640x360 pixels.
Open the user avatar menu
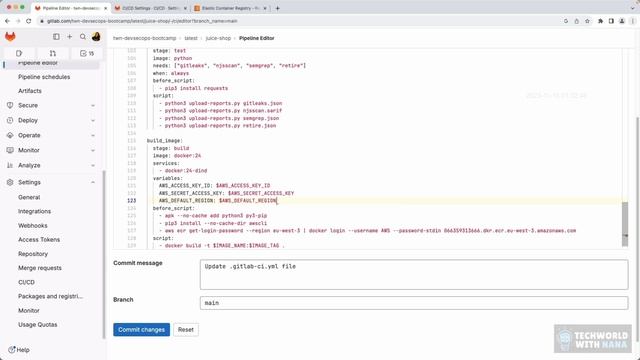(x=96, y=37)
